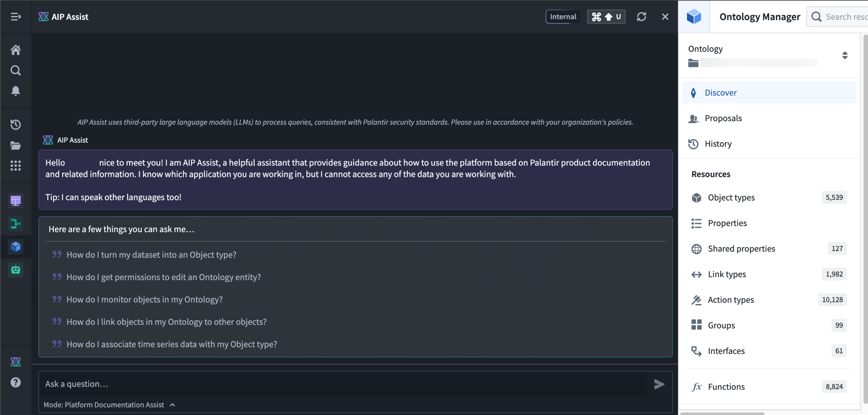This screenshot has width=868, height=415.
Task: Open Action types resource
Action: [769, 300]
